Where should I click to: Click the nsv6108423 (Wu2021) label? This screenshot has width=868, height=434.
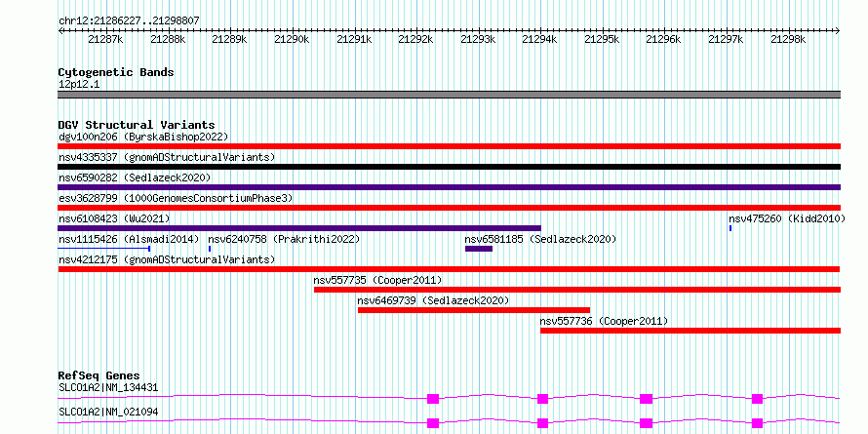(x=114, y=218)
